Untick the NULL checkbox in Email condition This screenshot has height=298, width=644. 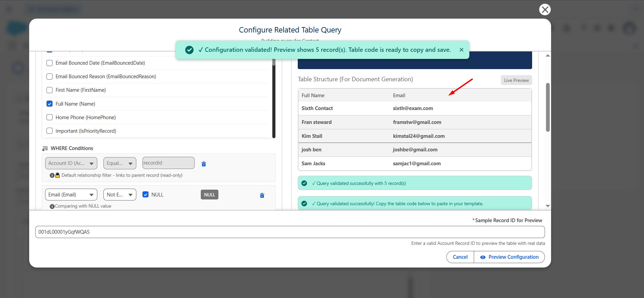point(145,194)
